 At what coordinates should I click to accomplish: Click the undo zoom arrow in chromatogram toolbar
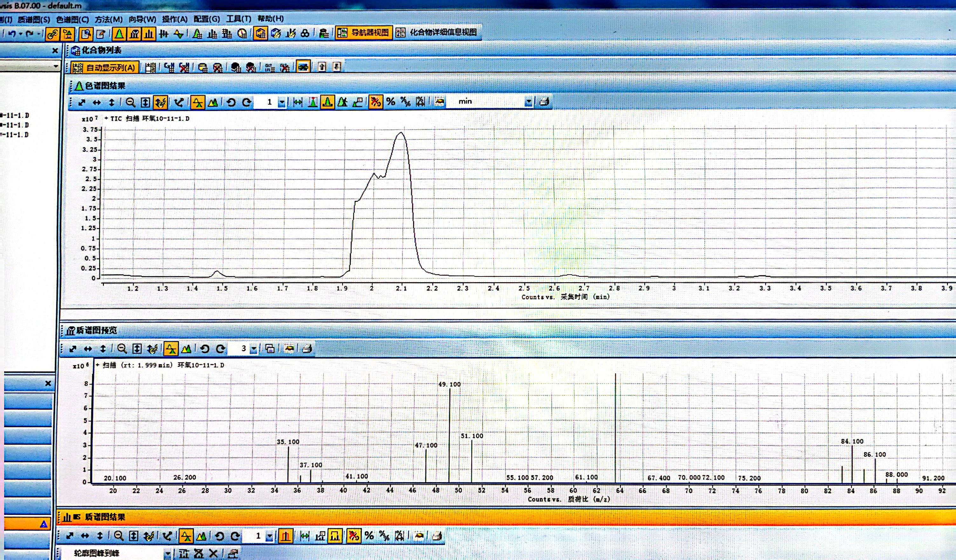pos(231,102)
